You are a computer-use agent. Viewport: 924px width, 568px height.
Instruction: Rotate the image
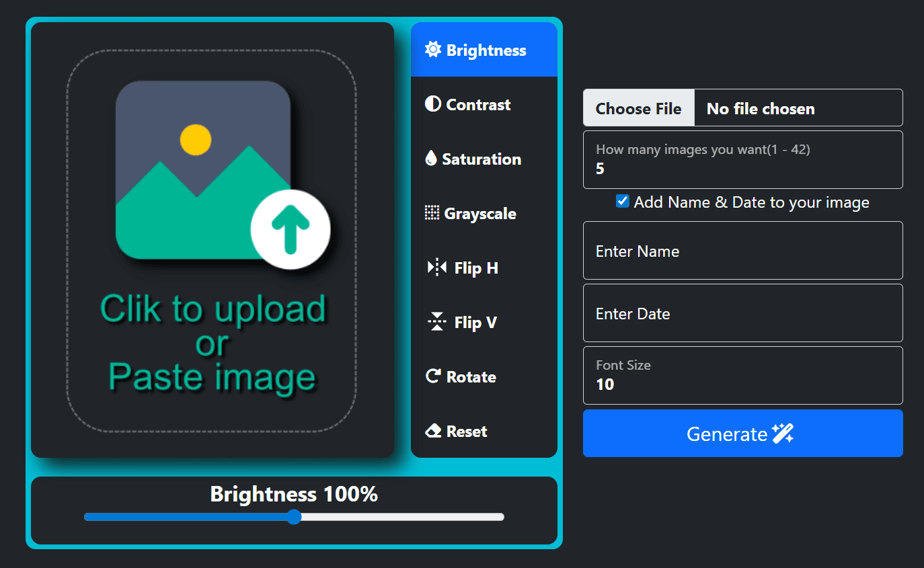pos(484,376)
